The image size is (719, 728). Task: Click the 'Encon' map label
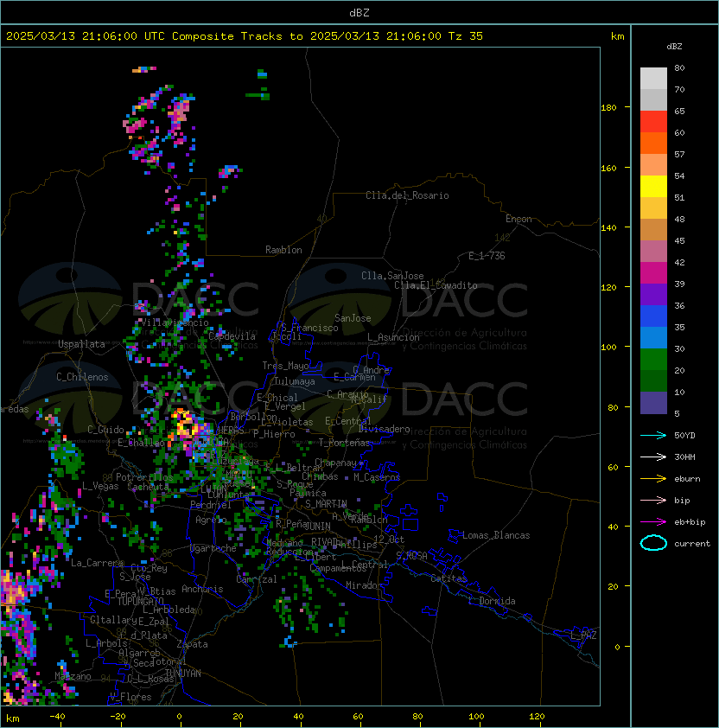519,219
